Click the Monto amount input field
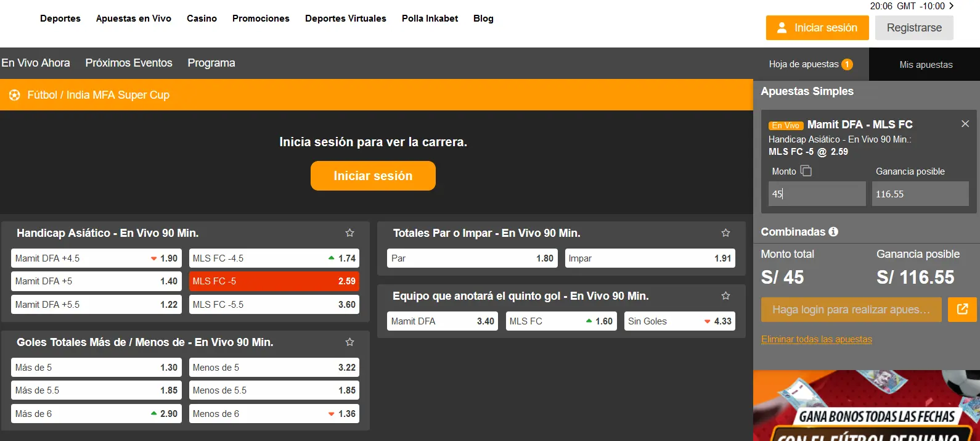980x441 pixels. 817,194
